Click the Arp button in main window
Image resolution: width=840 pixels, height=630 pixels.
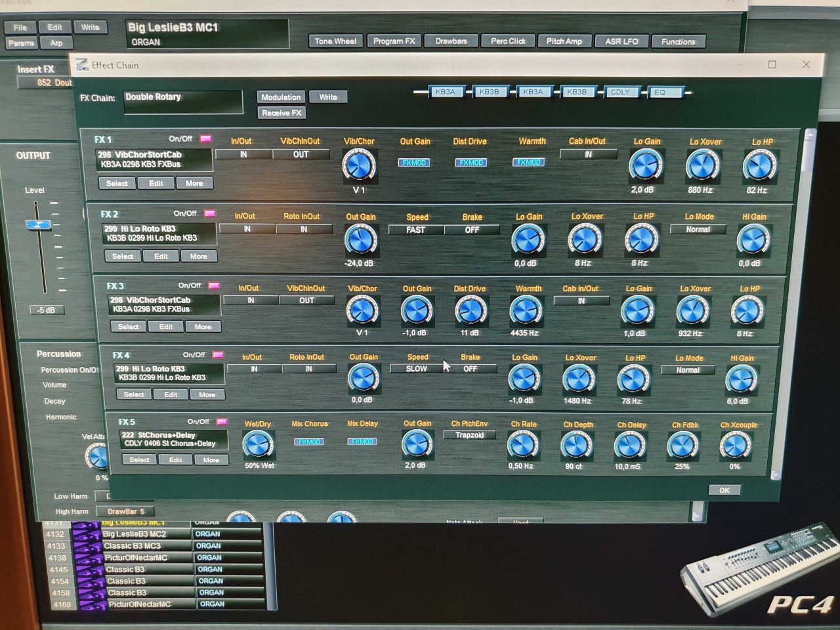56,43
